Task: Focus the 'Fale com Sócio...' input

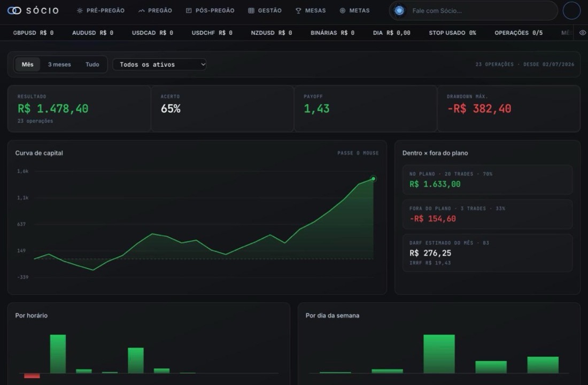Action: [473, 11]
